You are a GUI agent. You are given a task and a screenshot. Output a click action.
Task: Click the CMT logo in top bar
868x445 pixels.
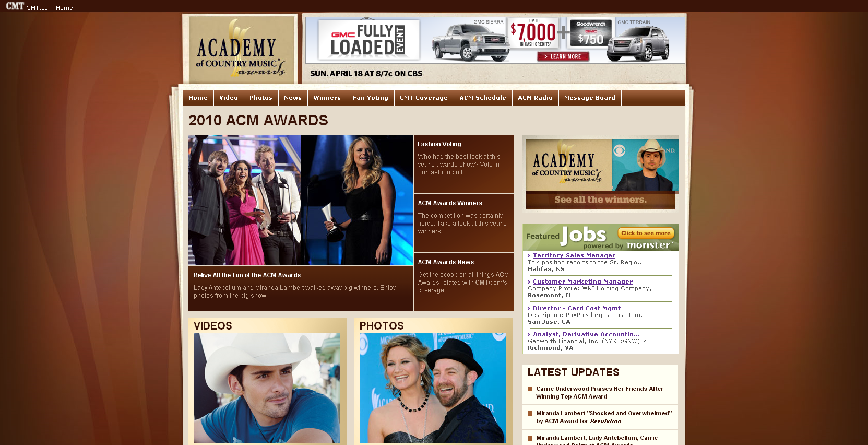coord(15,6)
